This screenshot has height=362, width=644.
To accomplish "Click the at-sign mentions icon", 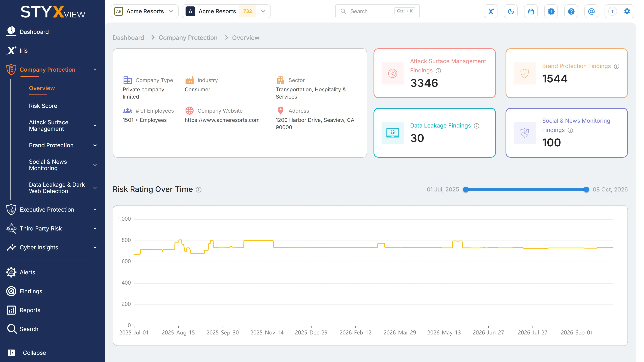I will 591,11.
